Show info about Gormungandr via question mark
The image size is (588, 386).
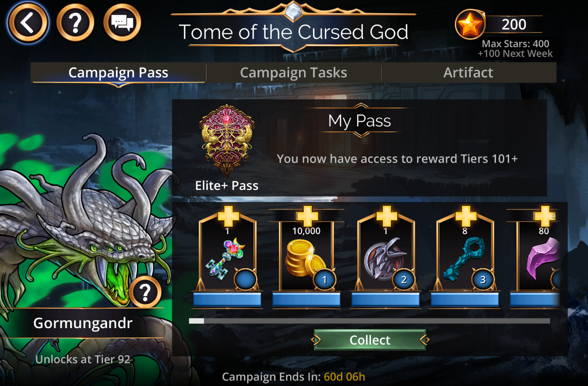point(145,292)
